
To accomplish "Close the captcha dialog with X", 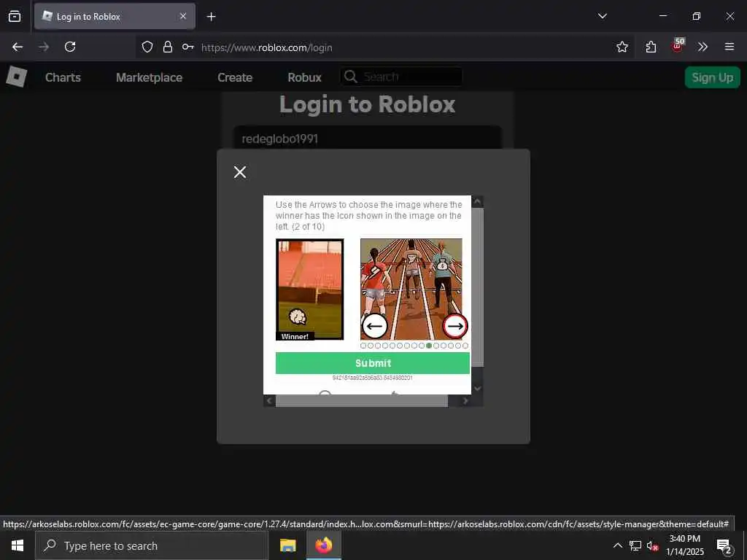I will pyautogui.click(x=240, y=172).
